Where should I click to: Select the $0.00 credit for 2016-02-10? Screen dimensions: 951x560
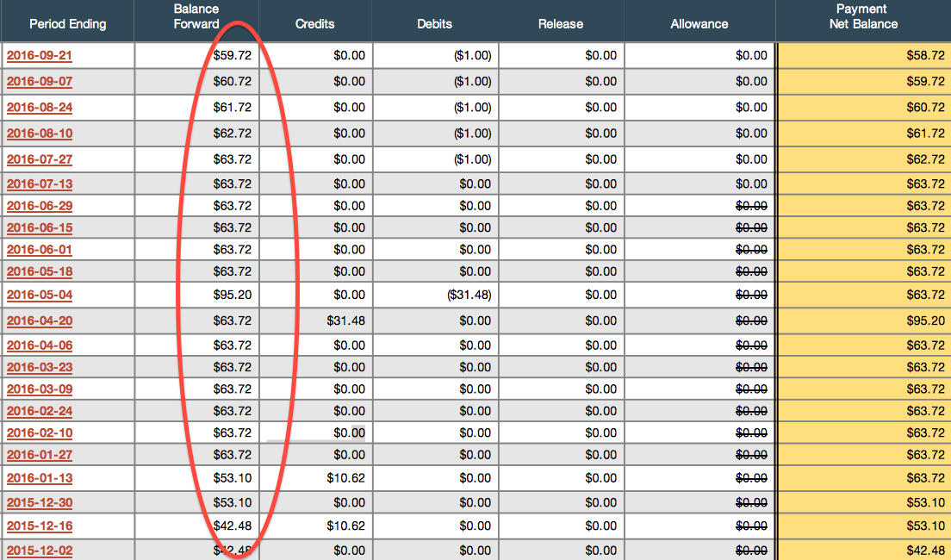pos(350,432)
